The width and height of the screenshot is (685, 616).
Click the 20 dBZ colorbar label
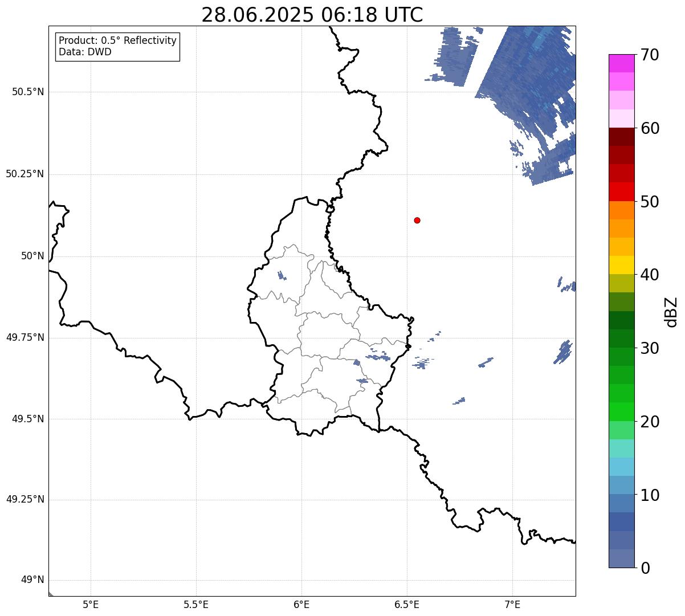(650, 422)
